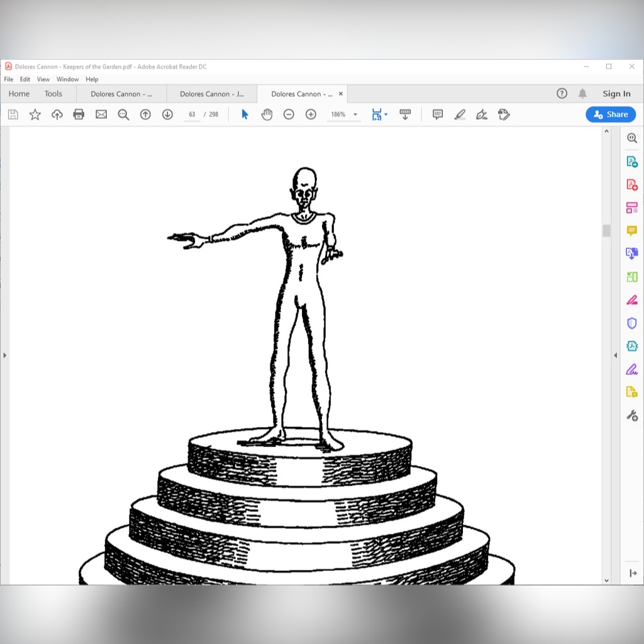Zoom in with plus icon

(311, 114)
